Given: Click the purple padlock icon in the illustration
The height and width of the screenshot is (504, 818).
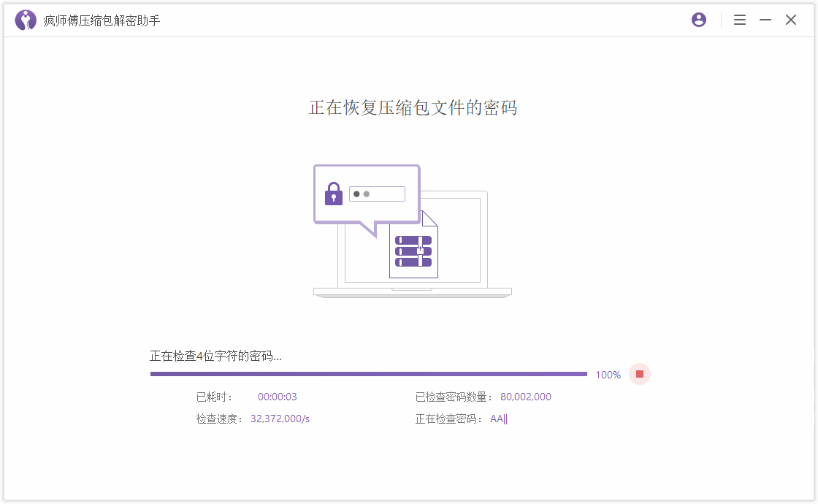Looking at the screenshot, I should 334,194.
